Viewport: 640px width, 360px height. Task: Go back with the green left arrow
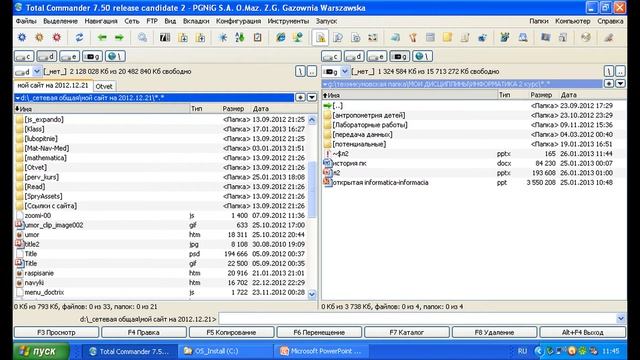102,38
